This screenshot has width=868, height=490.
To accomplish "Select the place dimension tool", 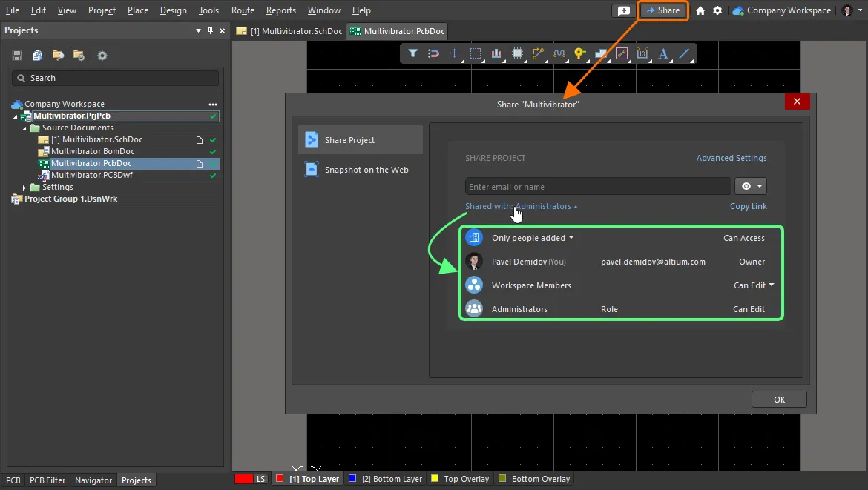I will coord(642,53).
